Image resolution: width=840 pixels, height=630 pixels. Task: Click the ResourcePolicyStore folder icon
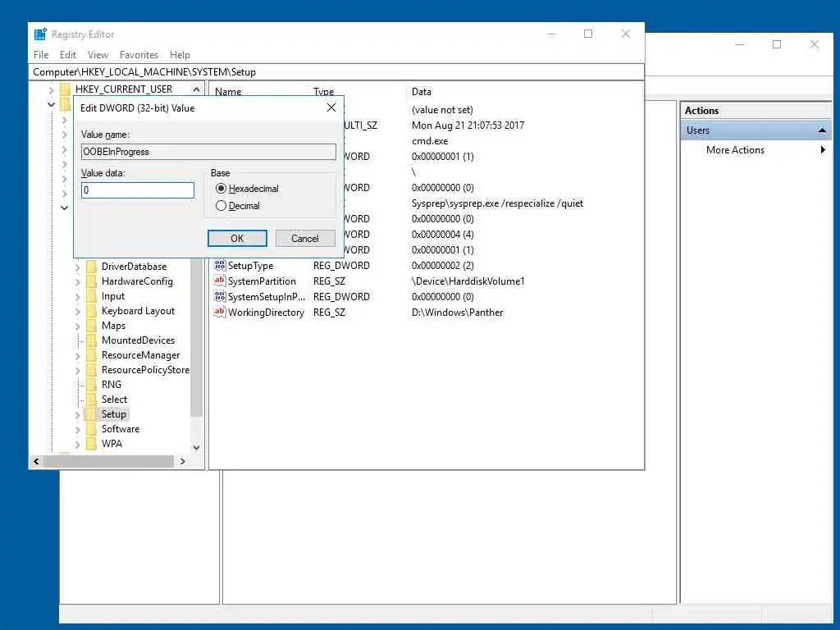(92, 370)
